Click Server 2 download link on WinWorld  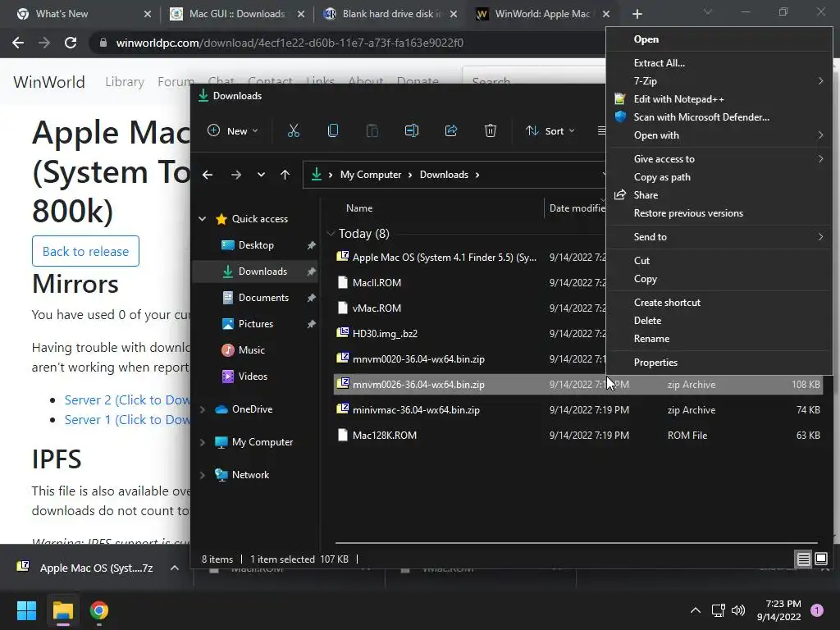point(127,400)
